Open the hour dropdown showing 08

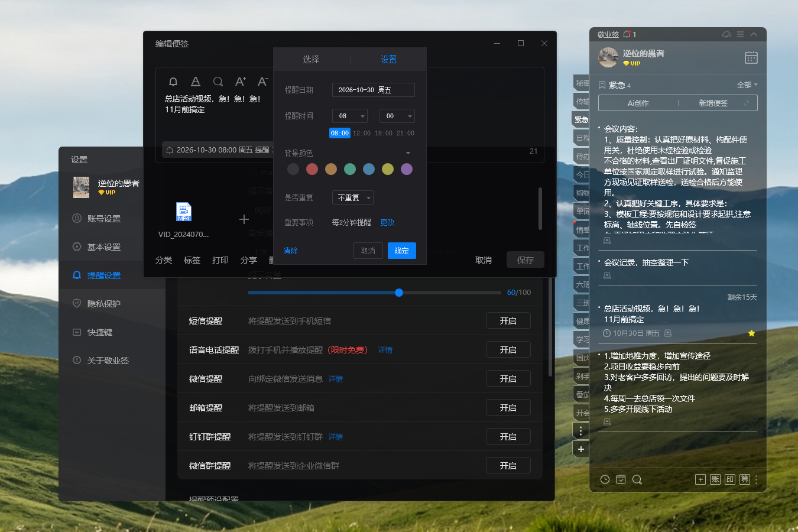pos(350,116)
